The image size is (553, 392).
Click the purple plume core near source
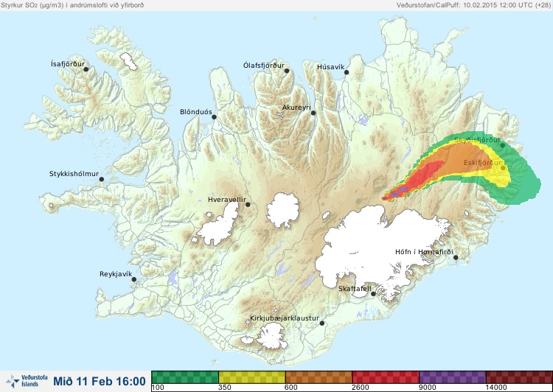(399, 192)
